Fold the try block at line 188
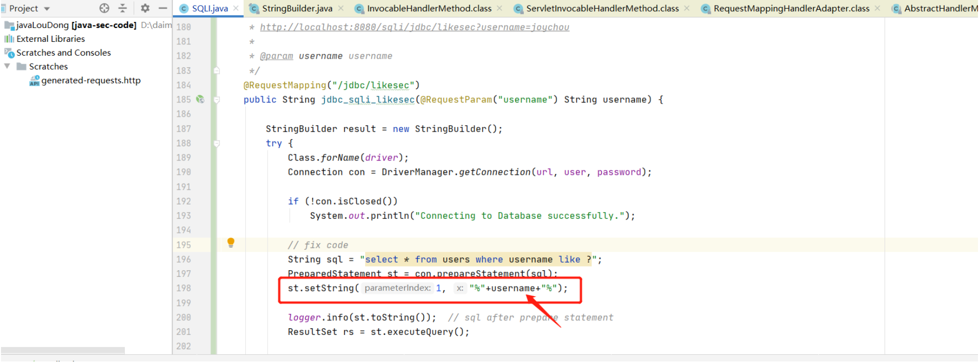The width and height of the screenshot is (980, 363). pyautogui.click(x=217, y=144)
